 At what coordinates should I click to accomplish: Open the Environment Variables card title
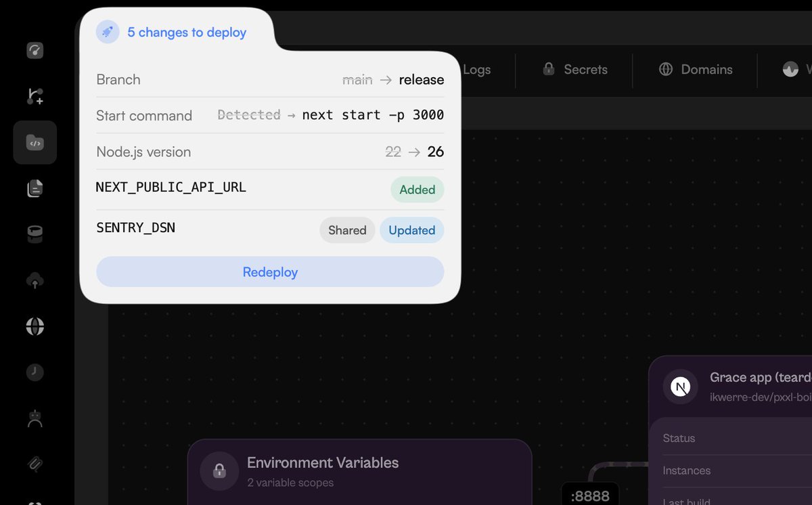pos(323,463)
